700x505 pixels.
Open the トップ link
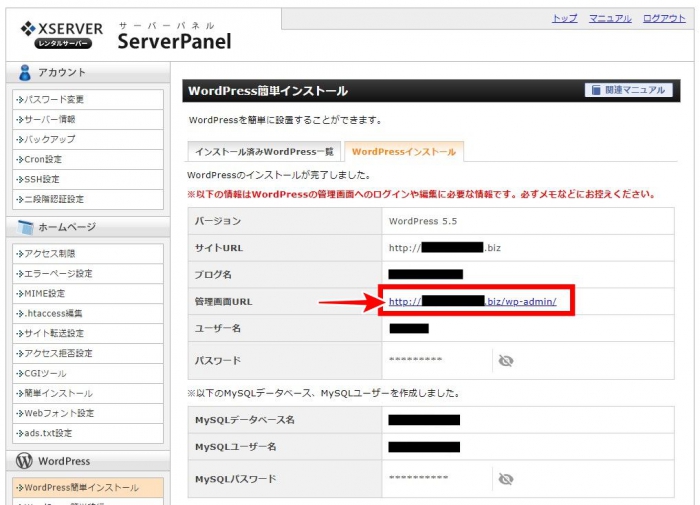tap(565, 18)
